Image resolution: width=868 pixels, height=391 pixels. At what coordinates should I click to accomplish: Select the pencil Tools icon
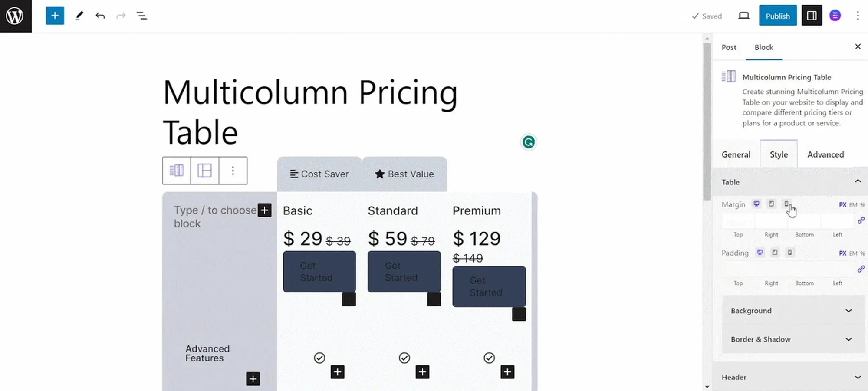click(x=79, y=16)
